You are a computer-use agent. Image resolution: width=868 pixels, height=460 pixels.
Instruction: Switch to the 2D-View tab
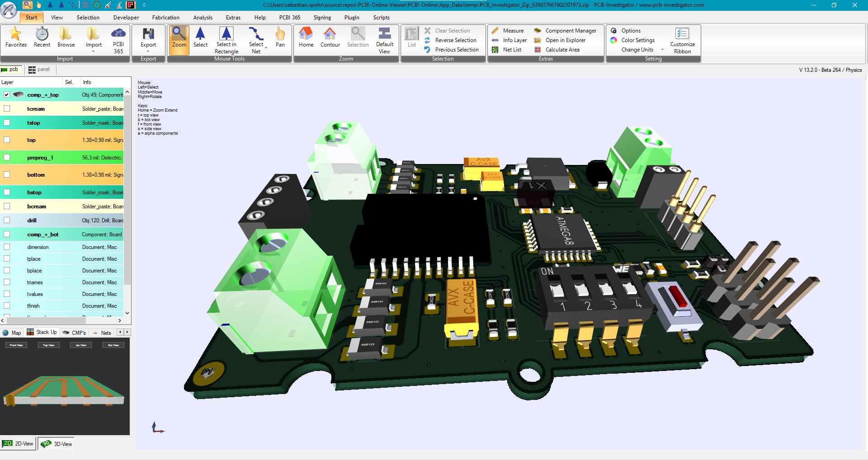point(18,444)
